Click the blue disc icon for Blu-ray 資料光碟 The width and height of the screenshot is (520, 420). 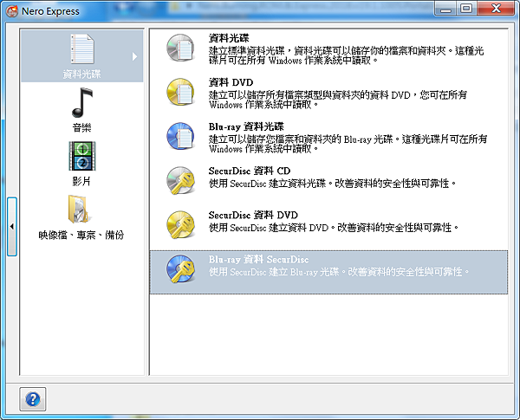180,136
